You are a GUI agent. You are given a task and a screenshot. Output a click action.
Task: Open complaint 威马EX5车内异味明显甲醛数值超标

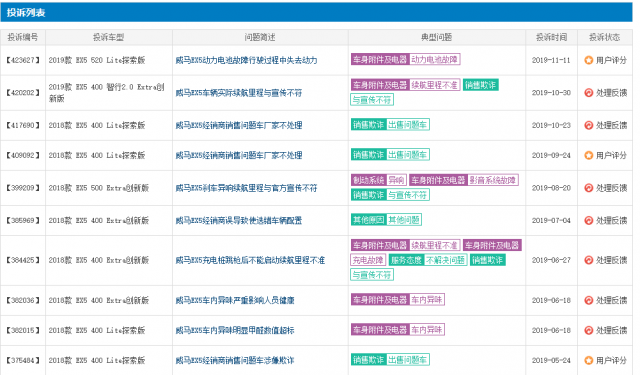coord(235,331)
